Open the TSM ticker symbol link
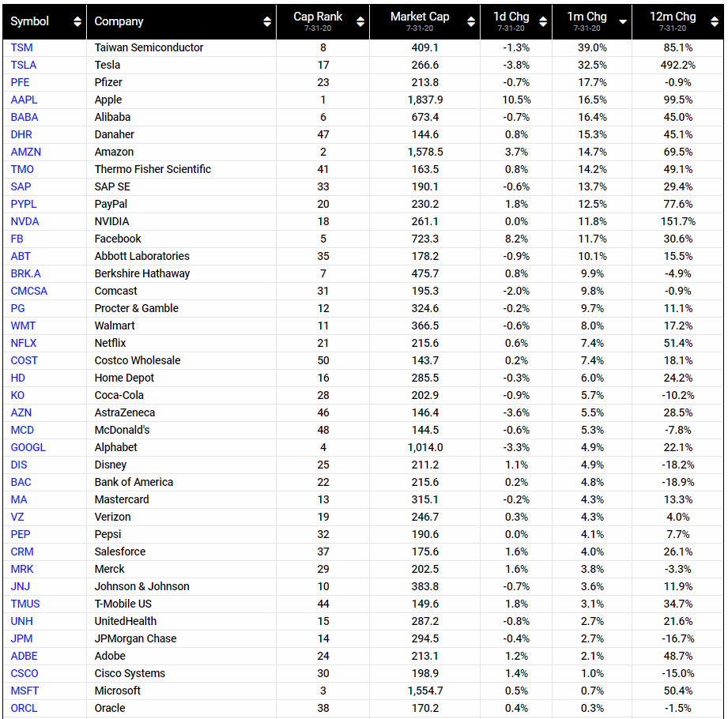Screen dimensions: 728x719 pyautogui.click(x=22, y=47)
